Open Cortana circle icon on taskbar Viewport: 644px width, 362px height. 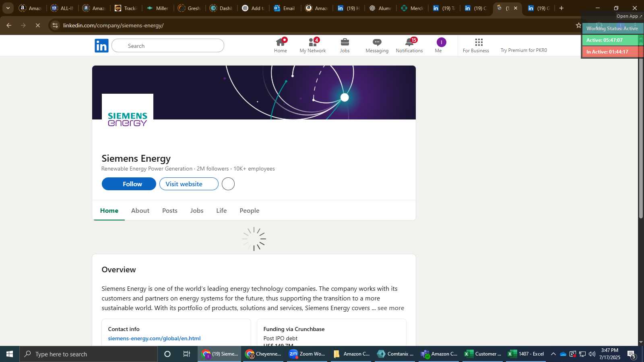pyautogui.click(x=167, y=354)
